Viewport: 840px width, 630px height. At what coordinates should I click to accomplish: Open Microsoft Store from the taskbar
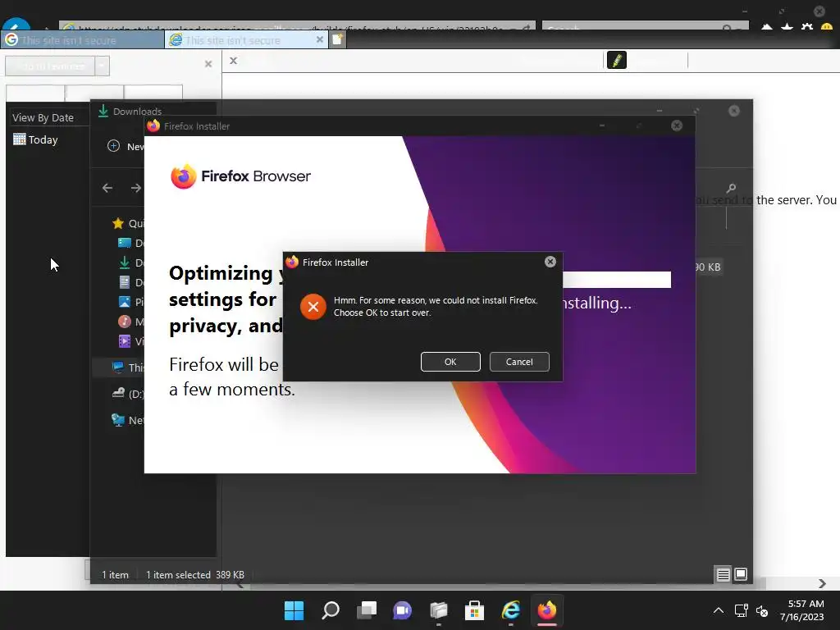[474, 610]
